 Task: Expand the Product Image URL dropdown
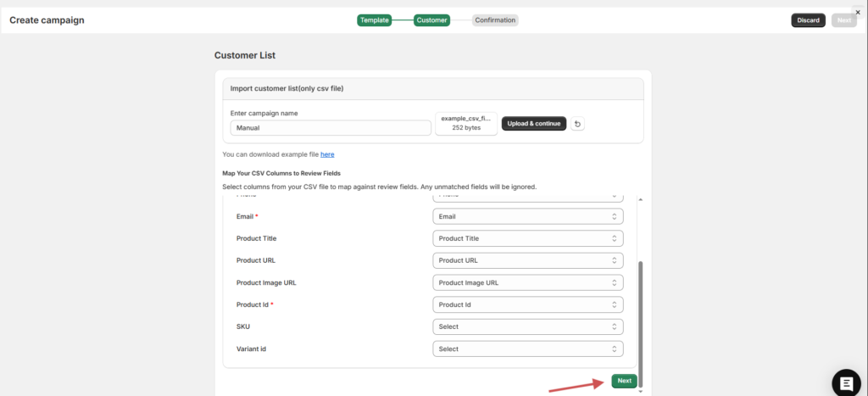coord(527,282)
